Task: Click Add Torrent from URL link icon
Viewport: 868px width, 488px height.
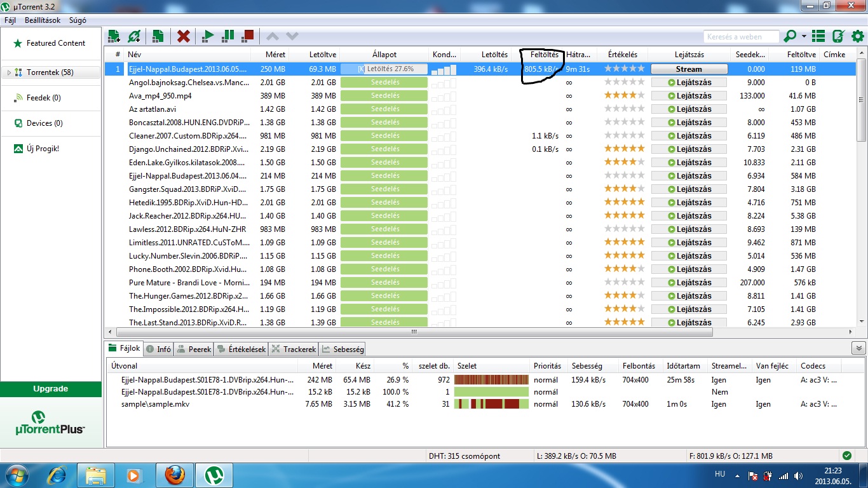Action: 134,36
